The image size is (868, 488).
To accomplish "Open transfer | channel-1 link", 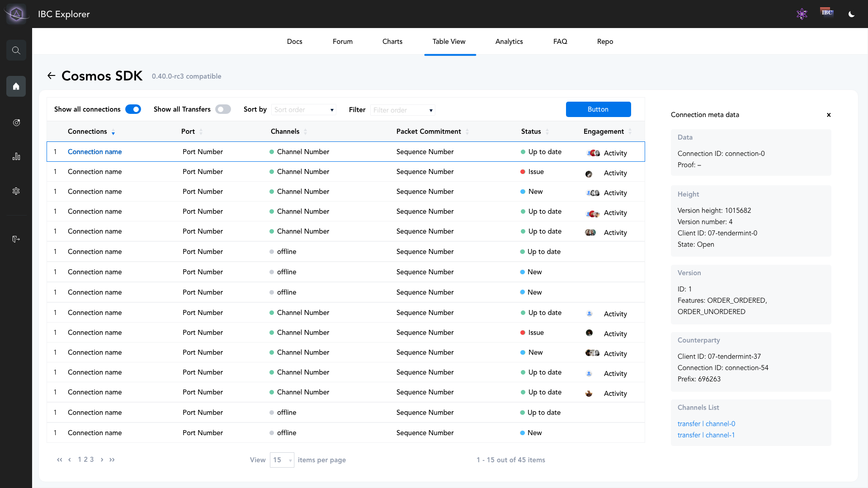I will pos(706,435).
